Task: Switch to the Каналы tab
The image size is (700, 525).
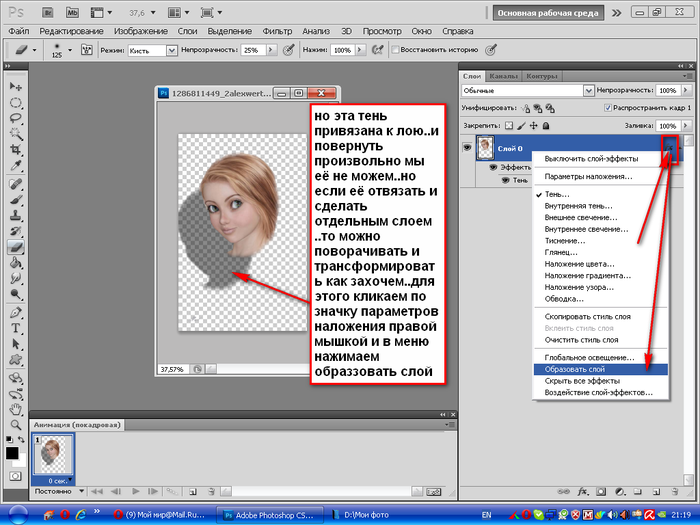Action: tap(505, 75)
